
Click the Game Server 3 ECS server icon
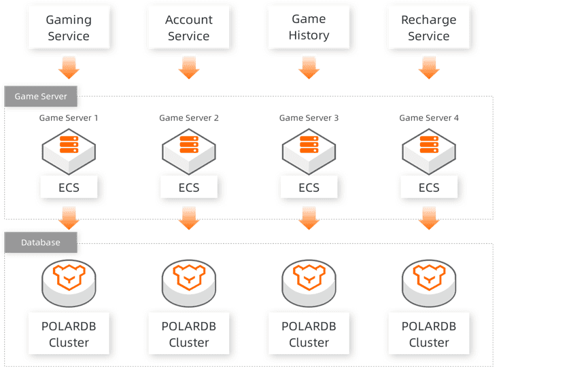pos(309,152)
